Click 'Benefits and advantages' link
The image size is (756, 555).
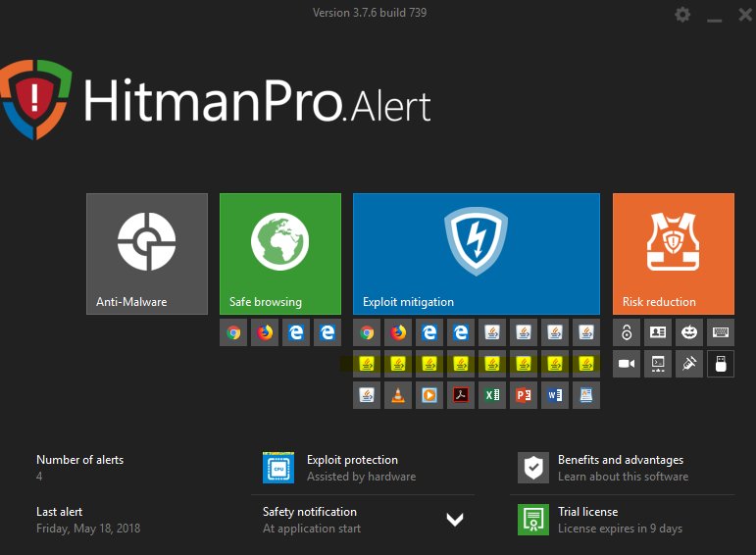621,460
